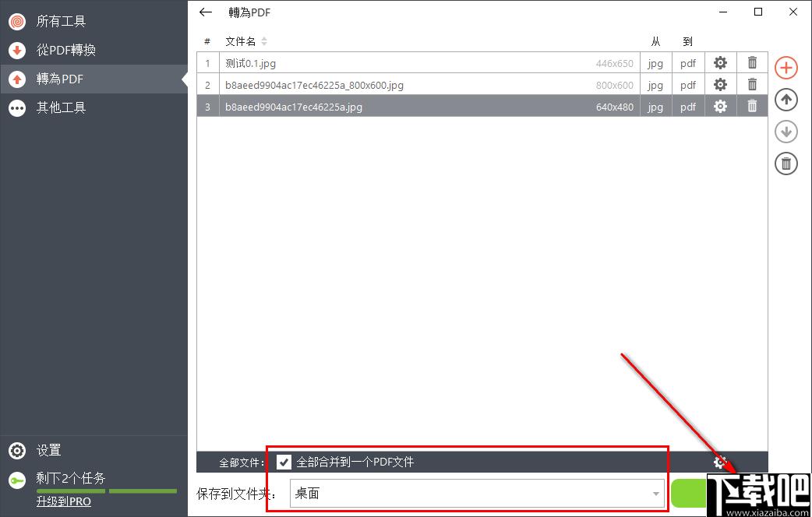Click the 升级到PRO link
812x517 pixels.
[64, 501]
